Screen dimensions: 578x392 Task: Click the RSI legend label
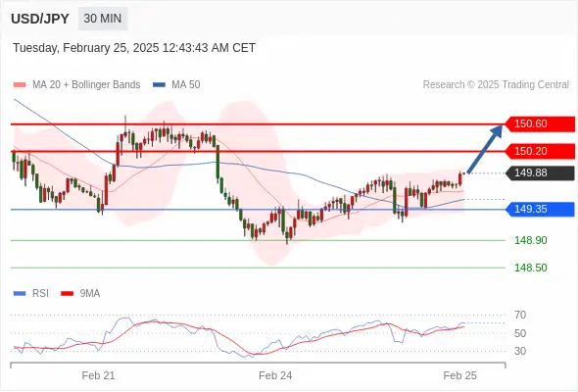pyautogui.click(x=40, y=294)
